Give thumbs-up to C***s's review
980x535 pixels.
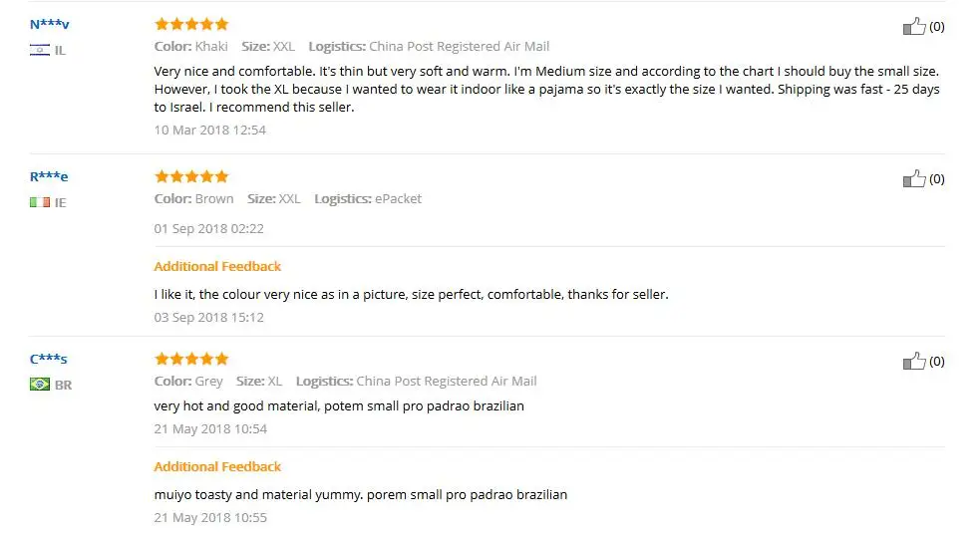[914, 361]
